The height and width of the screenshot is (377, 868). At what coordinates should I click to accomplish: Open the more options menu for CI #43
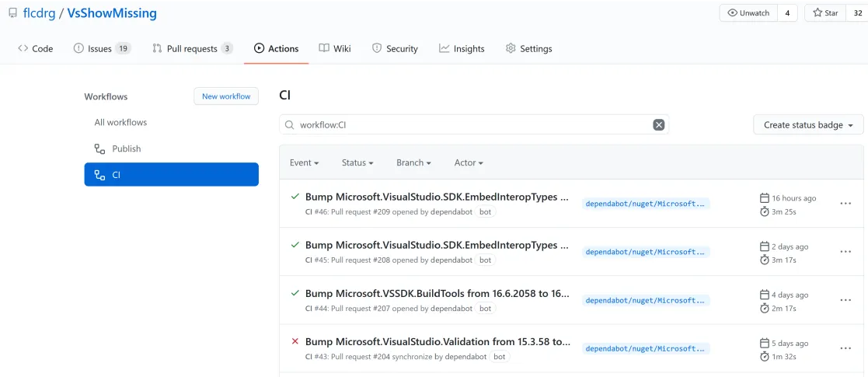(x=845, y=348)
